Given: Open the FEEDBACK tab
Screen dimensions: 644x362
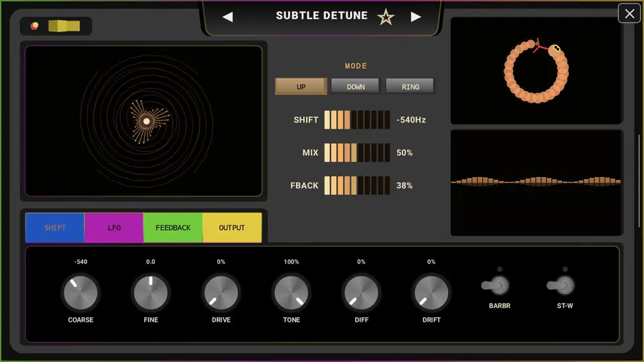Looking at the screenshot, I should pos(173,228).
